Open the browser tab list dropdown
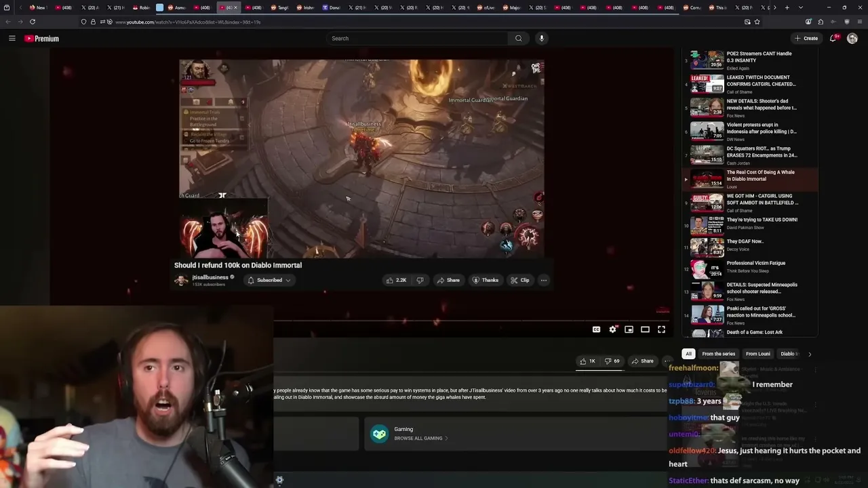Screen dimensions: 868x488 [x=800, y=7]
